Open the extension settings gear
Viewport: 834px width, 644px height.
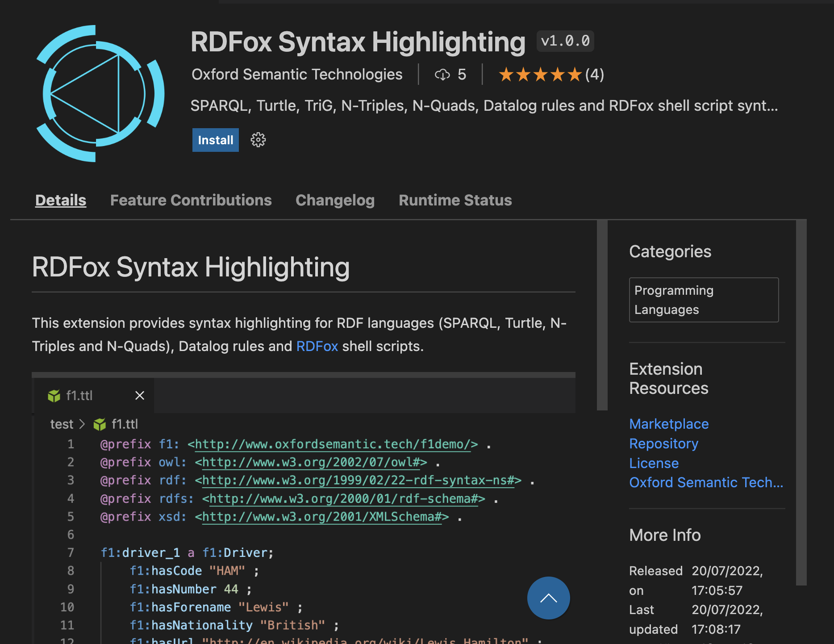[x=258, y=140]
